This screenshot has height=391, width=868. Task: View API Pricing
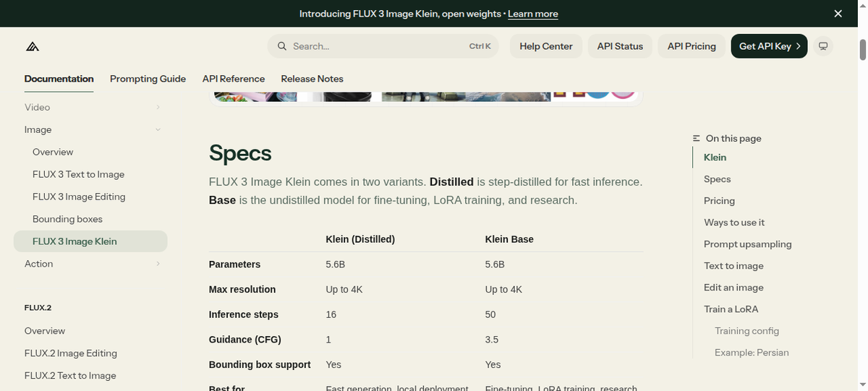(x=692, y=46)
